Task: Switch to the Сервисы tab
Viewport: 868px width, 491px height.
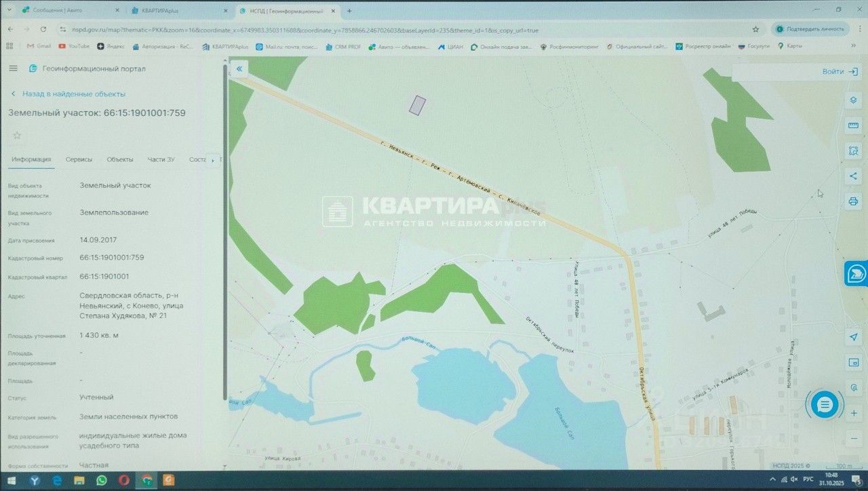Action: [x=79, y=159]
